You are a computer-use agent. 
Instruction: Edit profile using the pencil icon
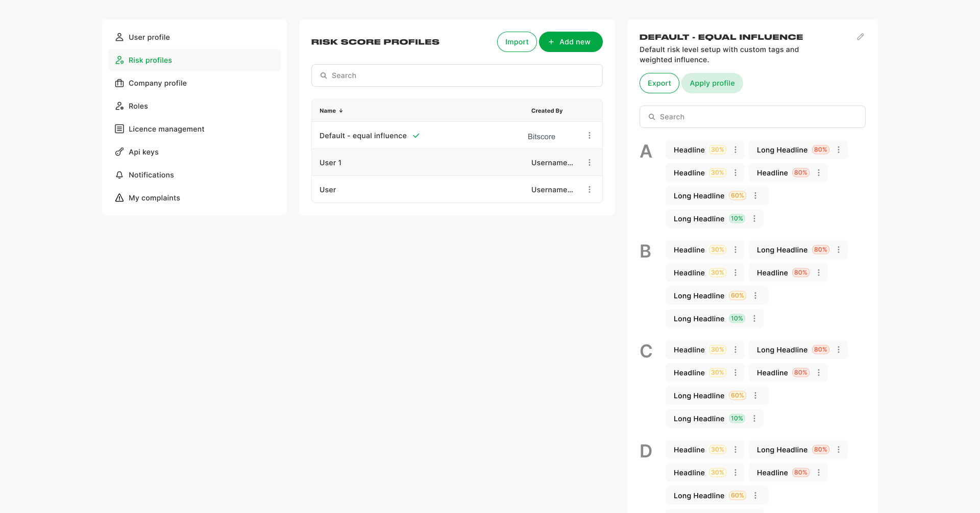point(860,37)
